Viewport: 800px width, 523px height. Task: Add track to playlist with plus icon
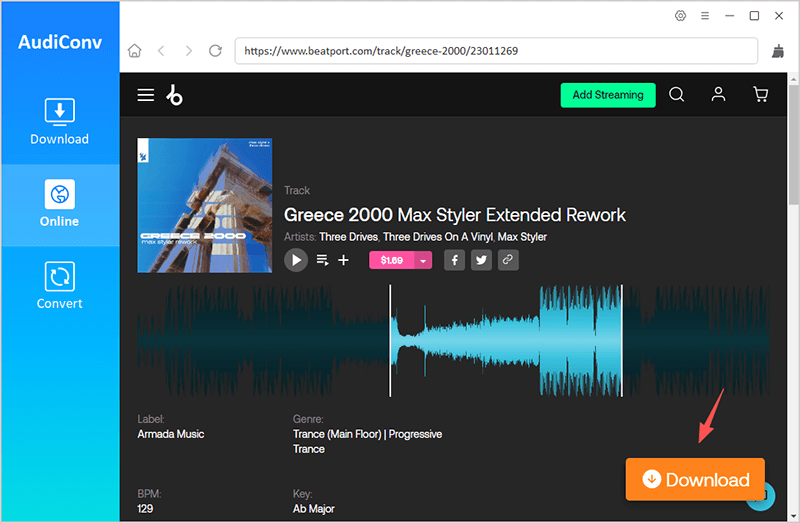coord(344,260)
